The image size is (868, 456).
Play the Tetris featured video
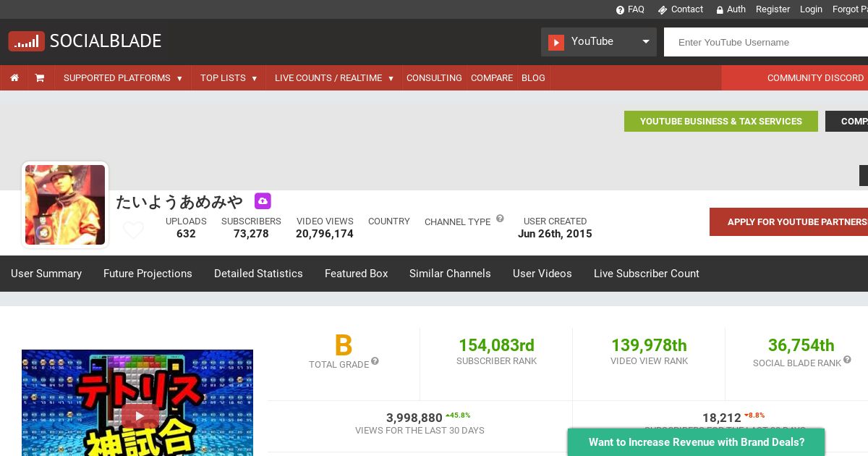(137, 415)
